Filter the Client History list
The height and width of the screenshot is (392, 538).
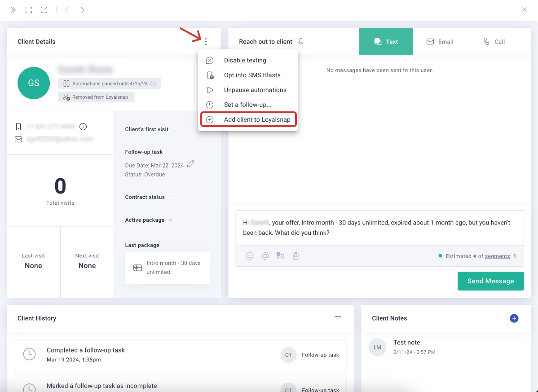(x=338, y=318)
